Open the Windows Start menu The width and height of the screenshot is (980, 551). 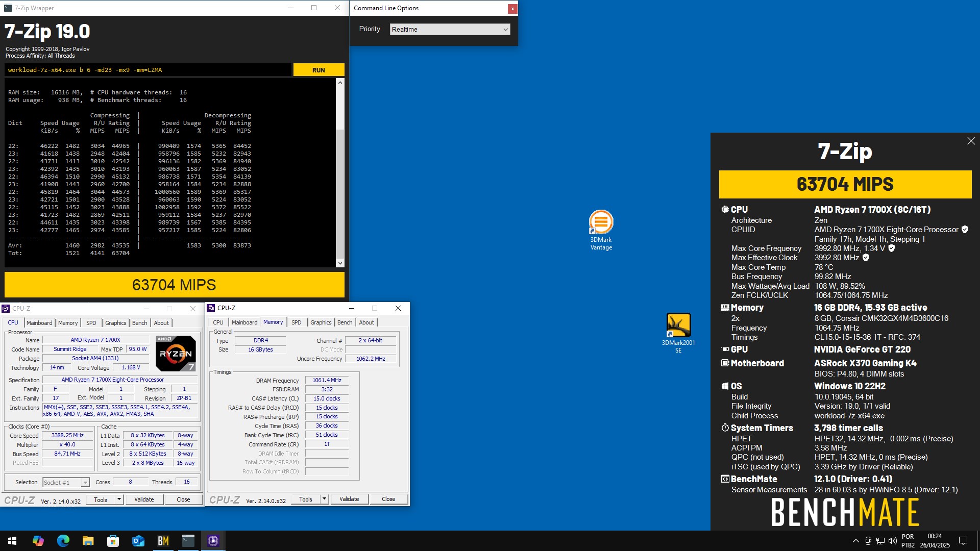[12, 541]
